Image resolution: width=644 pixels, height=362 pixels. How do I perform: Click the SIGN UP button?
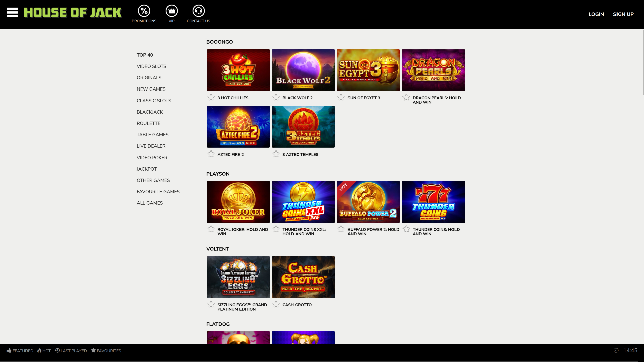point(623,14)
